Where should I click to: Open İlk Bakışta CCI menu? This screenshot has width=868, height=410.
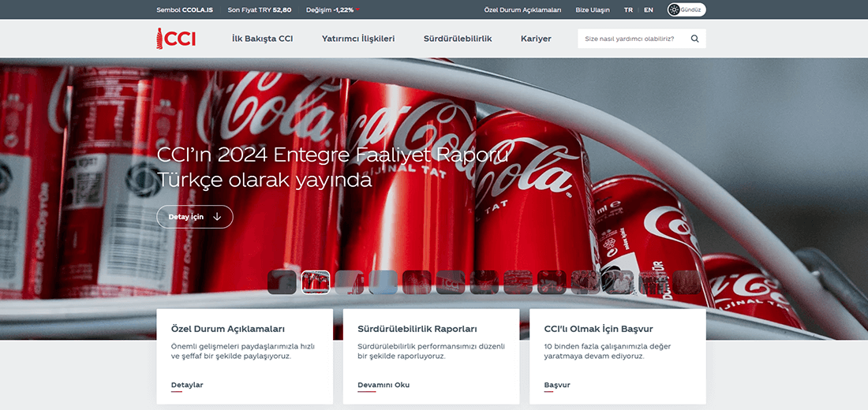coord(263,39)
